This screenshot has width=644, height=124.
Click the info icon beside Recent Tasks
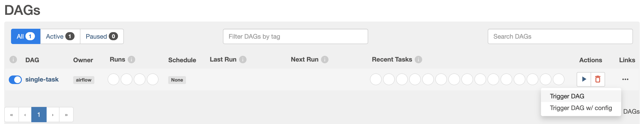pos(419,60)
